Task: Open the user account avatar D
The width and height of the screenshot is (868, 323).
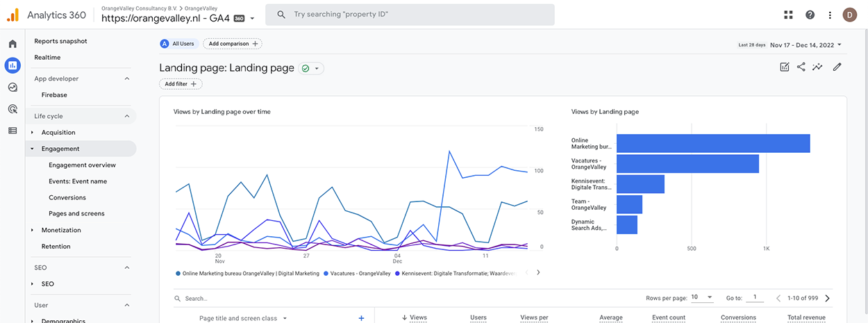Action: (850, 15)
